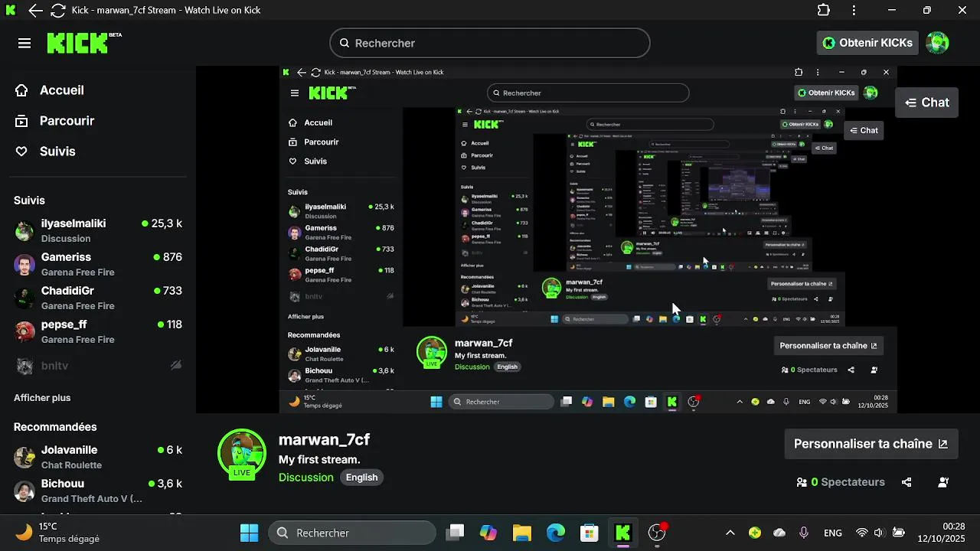
Task: Click the '0 Spectateurs' viewer count
Action: click(848, 482)
